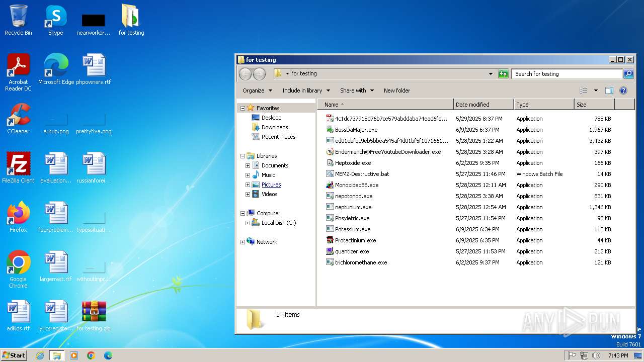Image resolution: width=644 pixels, height=362 pixels.
Task: Sort files by the Name column header
Action: 385,105
